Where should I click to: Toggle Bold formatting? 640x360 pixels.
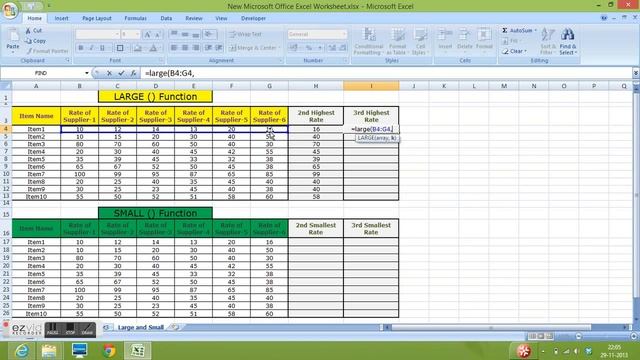click(80, 48)
